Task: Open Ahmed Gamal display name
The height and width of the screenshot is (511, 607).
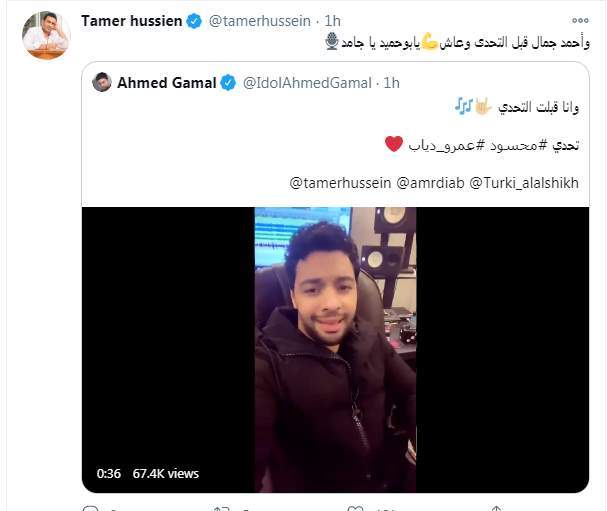Action: 166,83
